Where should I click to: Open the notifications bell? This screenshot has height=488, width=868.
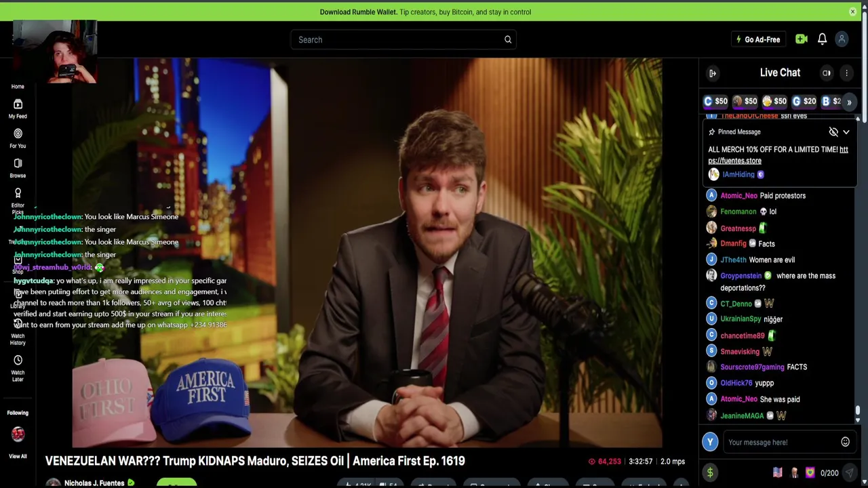pyautogui.click(x=822, y=39)
